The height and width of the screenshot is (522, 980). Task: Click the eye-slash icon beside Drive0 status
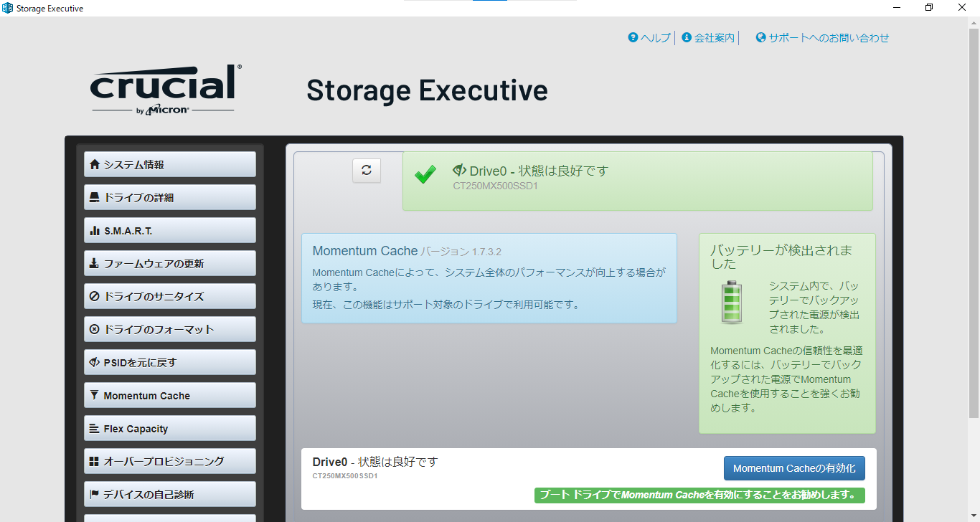pos(460,170)
